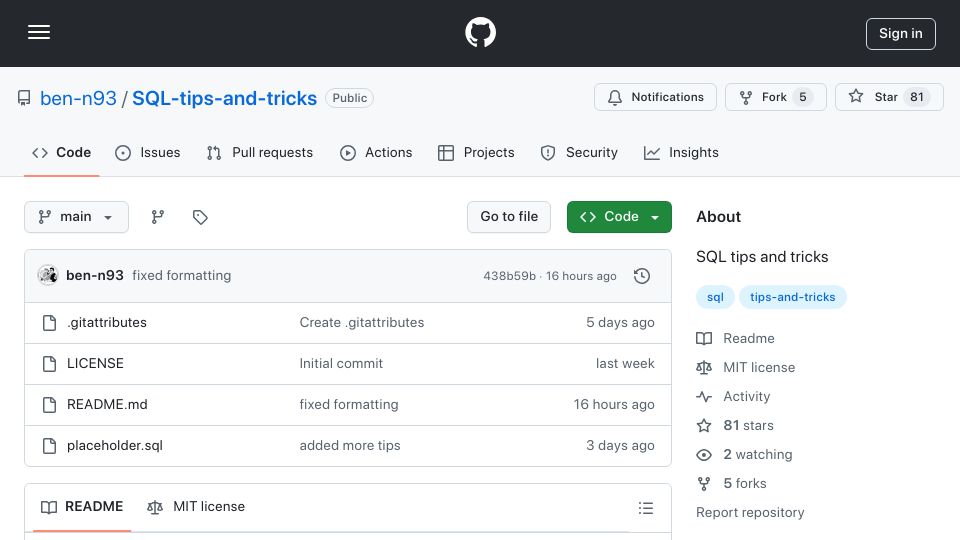Image resolution: width=960 pixels, height=540 pixels.
Task: View 5 forks in About sidebar
Action: click(x=732, y=484)
